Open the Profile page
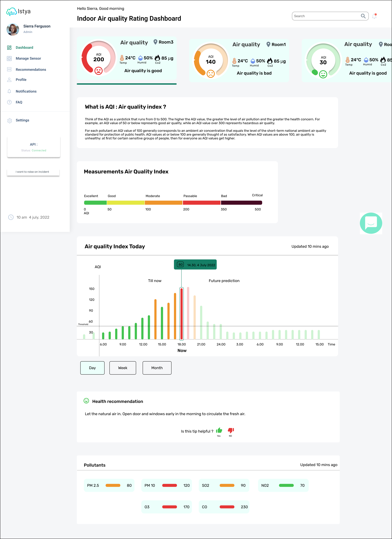This screenshot has width=392, height=539. pyautogui.click(x=21, y=80)
